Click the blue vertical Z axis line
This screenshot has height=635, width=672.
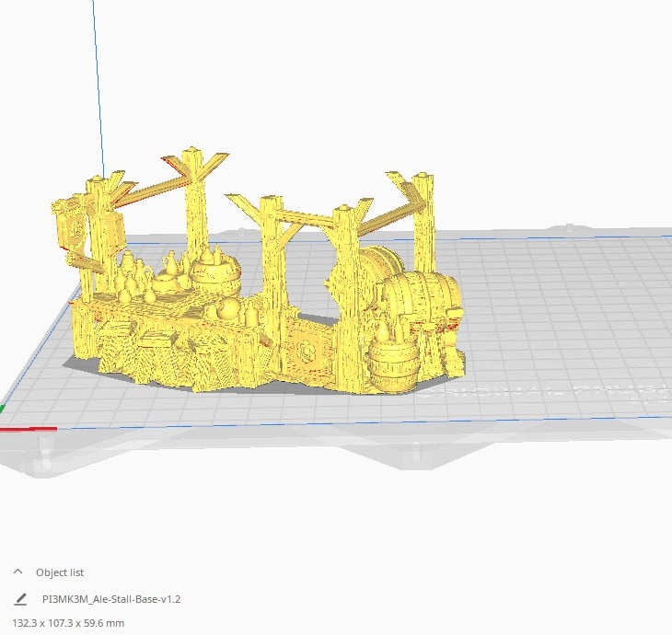tap(97, 92)
